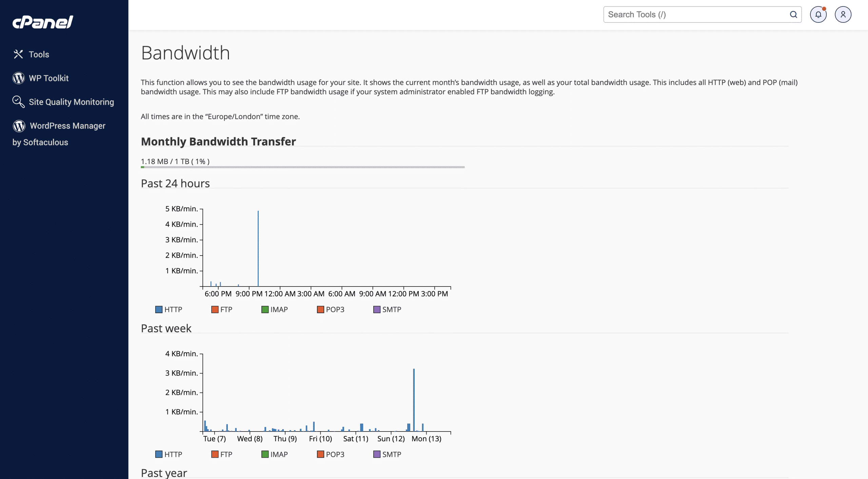
Task: Click the 'Thu (9)' axis label
Action: (285, 439)
